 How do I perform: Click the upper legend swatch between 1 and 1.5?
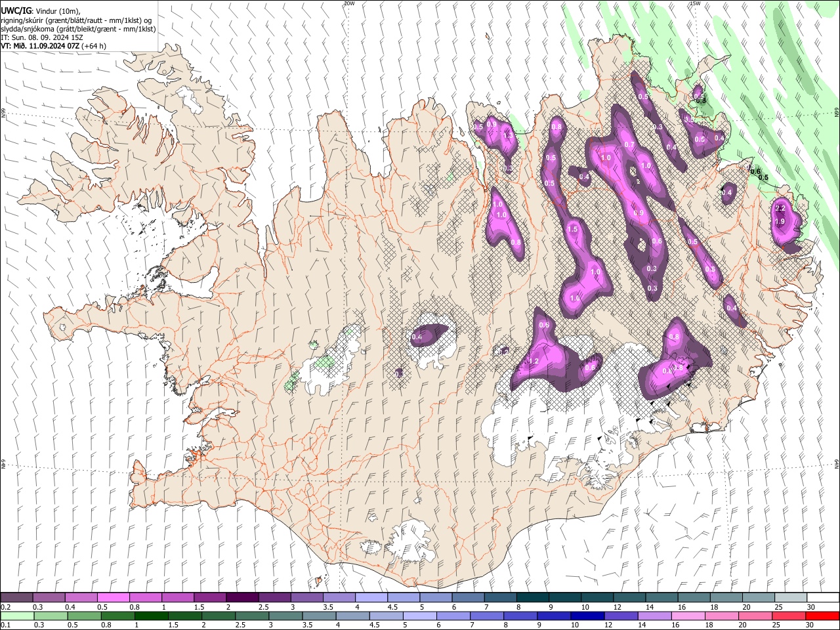178,597
